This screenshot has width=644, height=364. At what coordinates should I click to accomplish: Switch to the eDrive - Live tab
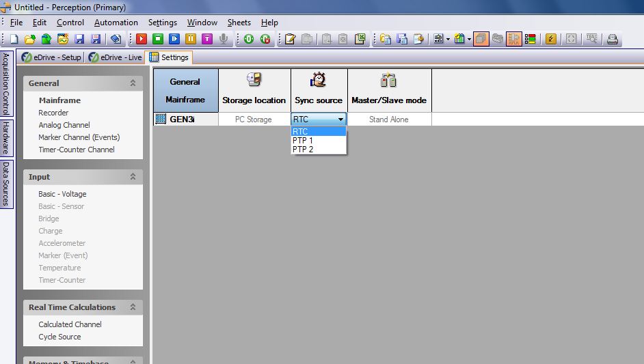click(x=116, y=57)
